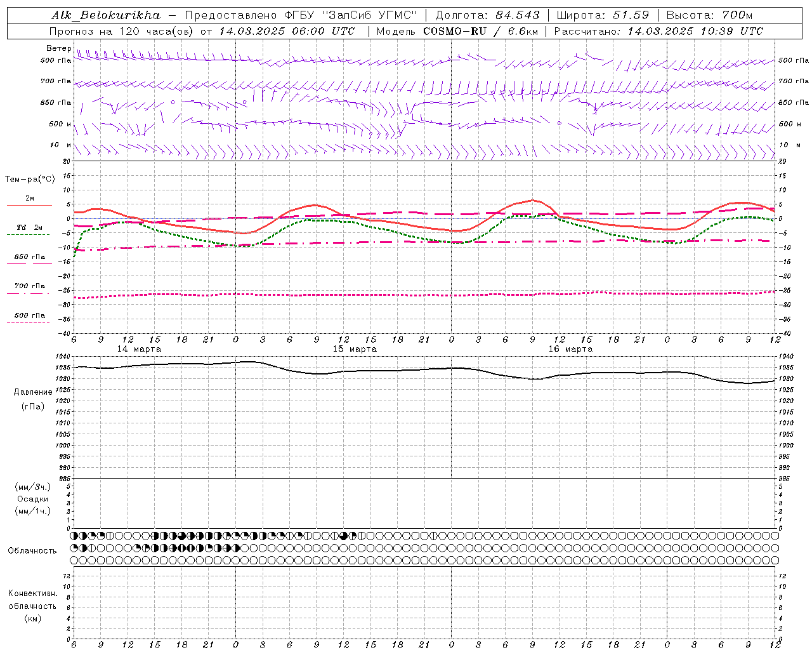
Task: Click the "850 гПа" temperature legend entry
Action: (x=30, y=257)
